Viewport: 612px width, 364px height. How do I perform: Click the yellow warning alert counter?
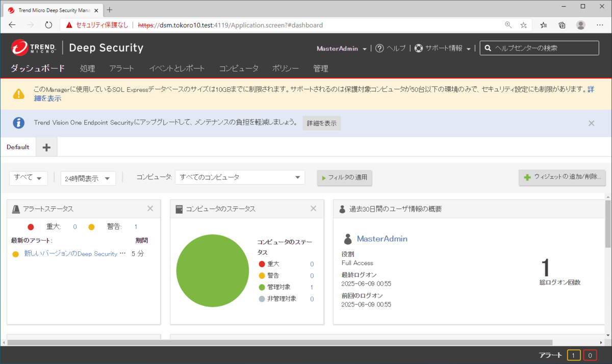click(x=574, y=355)
